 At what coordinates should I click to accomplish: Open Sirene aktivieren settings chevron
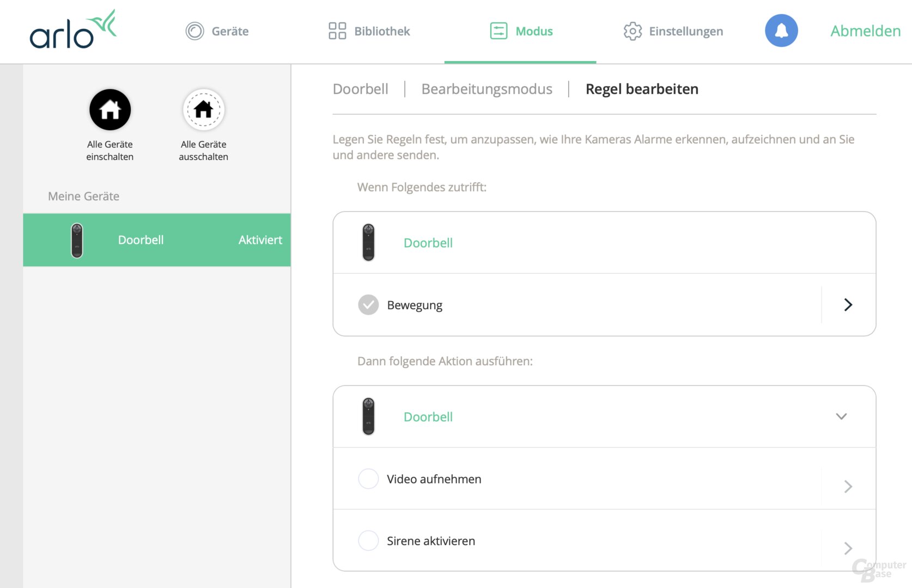[x=848, y=548]
